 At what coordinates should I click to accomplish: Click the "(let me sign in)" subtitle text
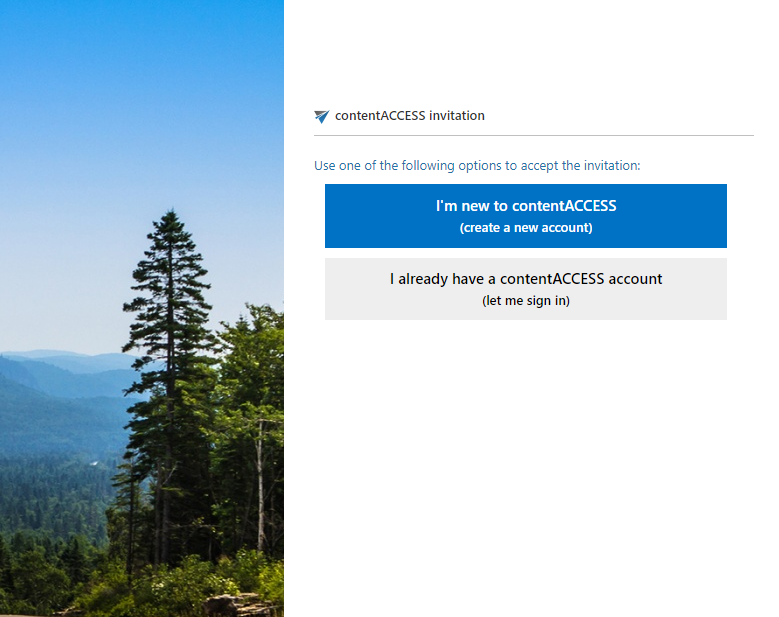526,301
